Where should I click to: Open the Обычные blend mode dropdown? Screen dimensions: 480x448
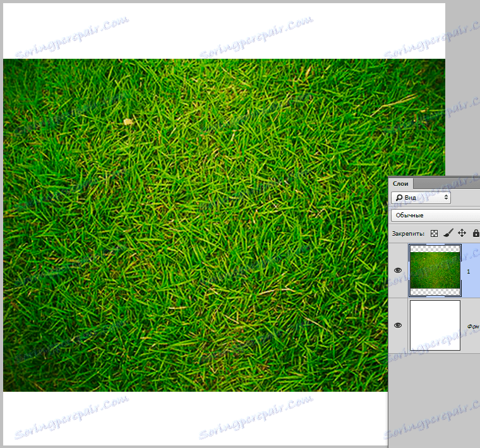point(436,215)
